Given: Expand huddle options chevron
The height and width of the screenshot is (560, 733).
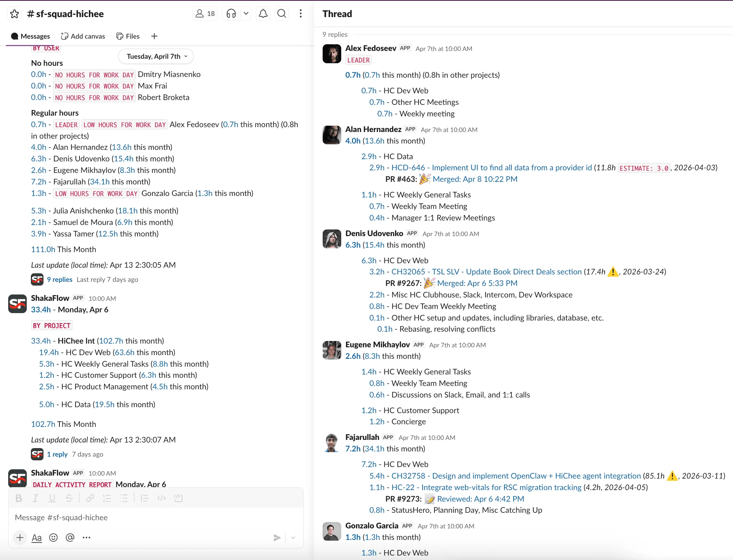Looking at the screenshot, I should pos(246,14).
